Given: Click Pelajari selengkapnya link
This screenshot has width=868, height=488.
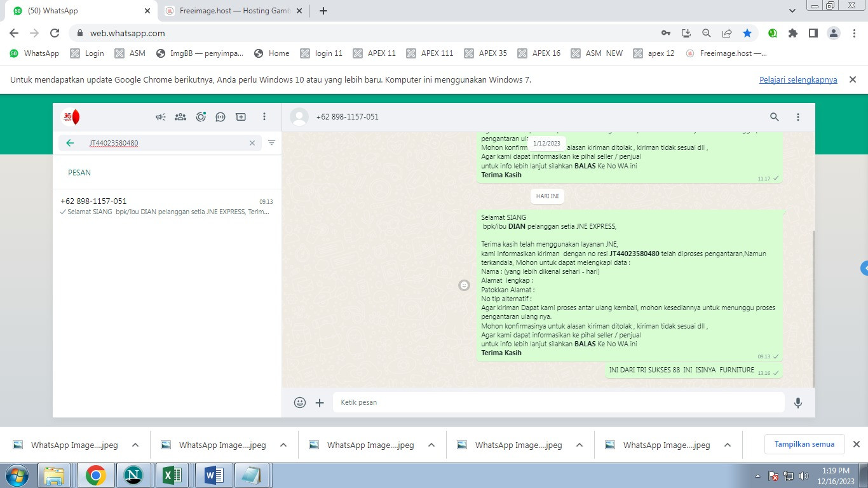Looking at the screenshot, I should tap(798, 79).
